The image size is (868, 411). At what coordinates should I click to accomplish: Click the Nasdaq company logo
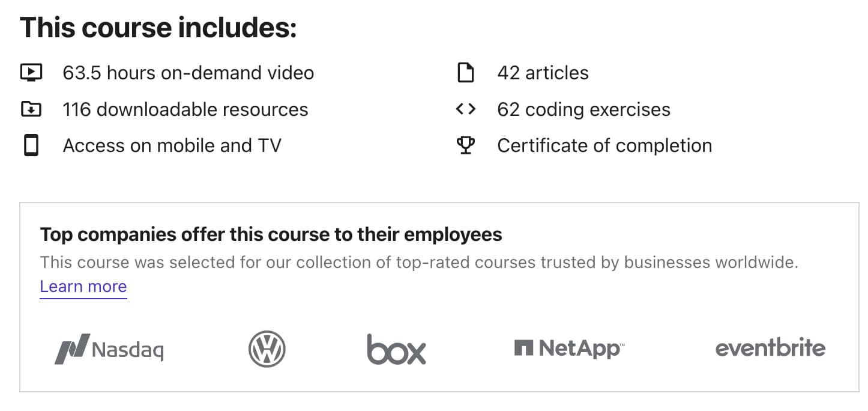coord(109,349)
